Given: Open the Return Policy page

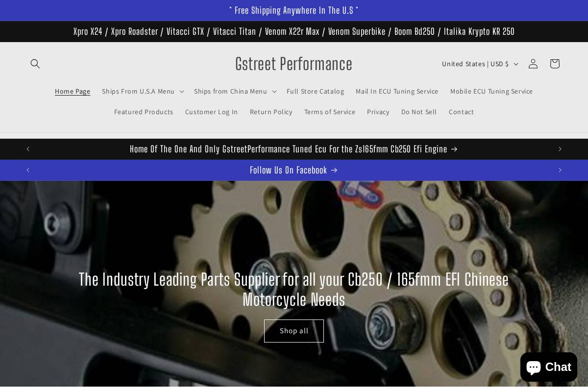Looking at the screenshot, I should (x=271, y=112).
